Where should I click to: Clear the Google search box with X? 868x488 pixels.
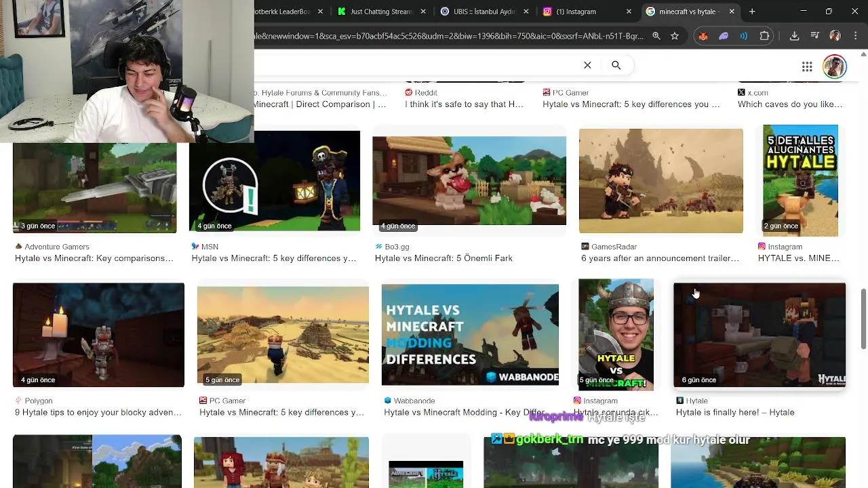pos(587,65)
